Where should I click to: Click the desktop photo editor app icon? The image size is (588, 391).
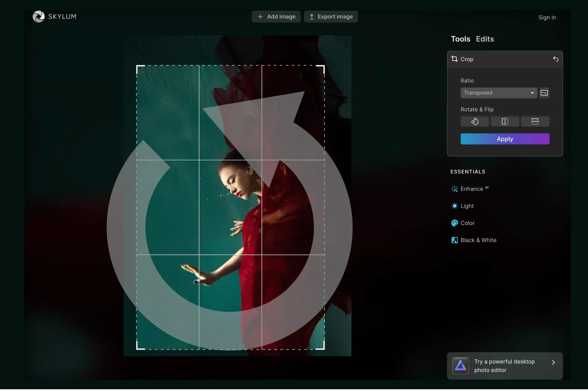click(461, 366)
